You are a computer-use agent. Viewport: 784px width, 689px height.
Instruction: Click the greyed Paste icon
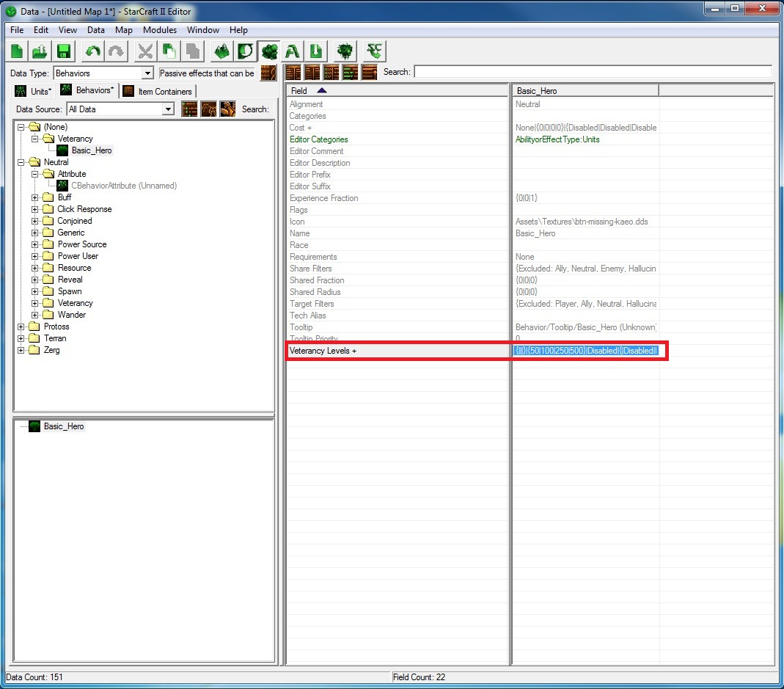coord(192,51)
